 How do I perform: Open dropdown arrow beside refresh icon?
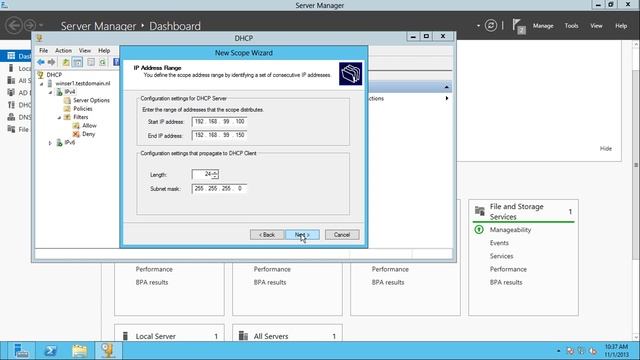click(478, 26)
